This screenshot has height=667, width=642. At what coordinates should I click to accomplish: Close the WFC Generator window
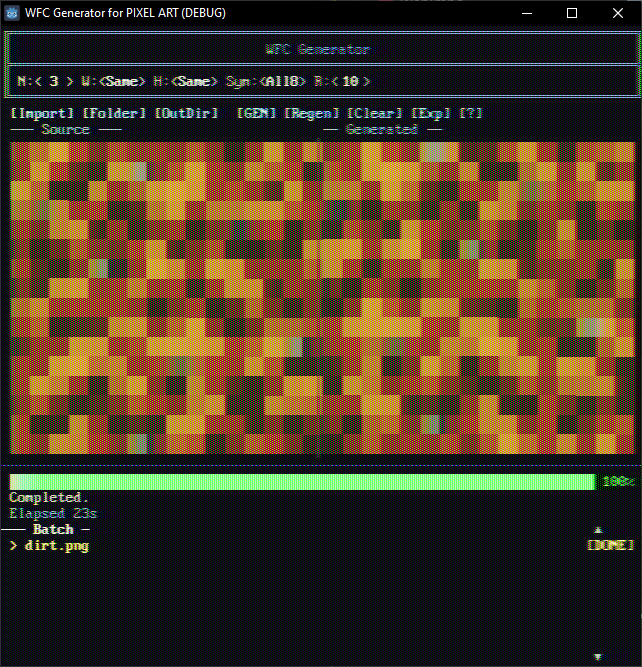(x=618, y=13)
